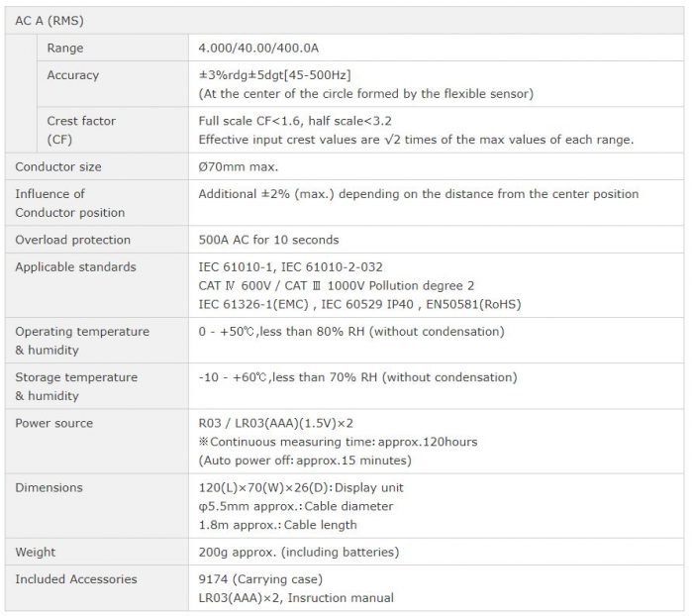This screenshot has width=693, height=616.
Task: Click the 200g approx. weight value
Action: pyautogui.click(x=299, y=552)
